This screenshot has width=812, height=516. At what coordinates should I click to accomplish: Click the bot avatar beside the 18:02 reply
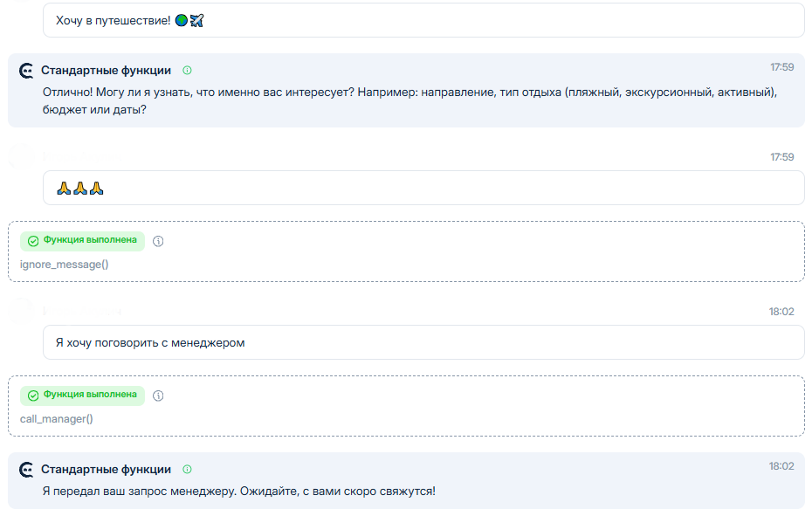pos(26,470)
